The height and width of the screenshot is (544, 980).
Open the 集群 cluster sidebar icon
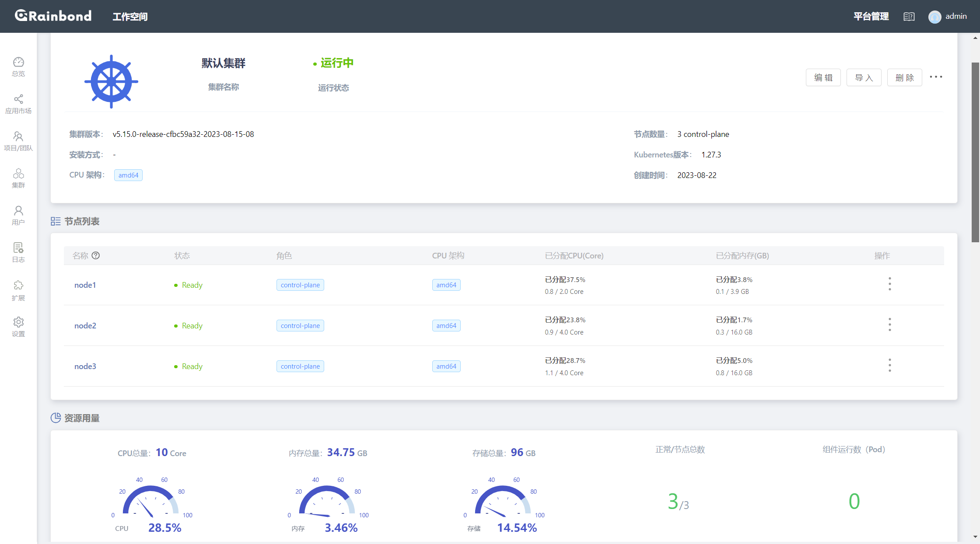(18, 178)
